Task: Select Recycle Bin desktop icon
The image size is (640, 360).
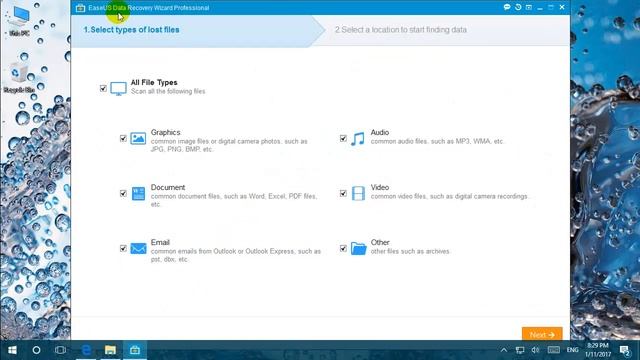Action: 19,78
